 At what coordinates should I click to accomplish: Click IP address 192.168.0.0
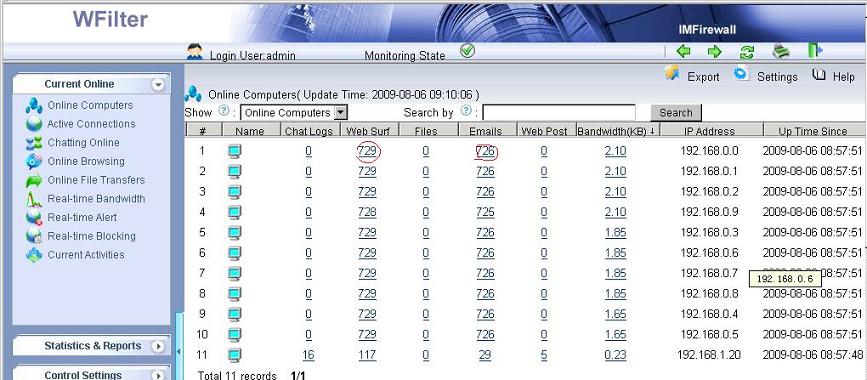click(x=709, y=151)
